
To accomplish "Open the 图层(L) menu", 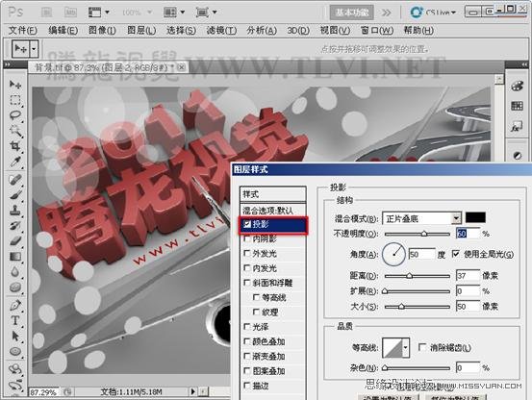I will tap(141, 31).
